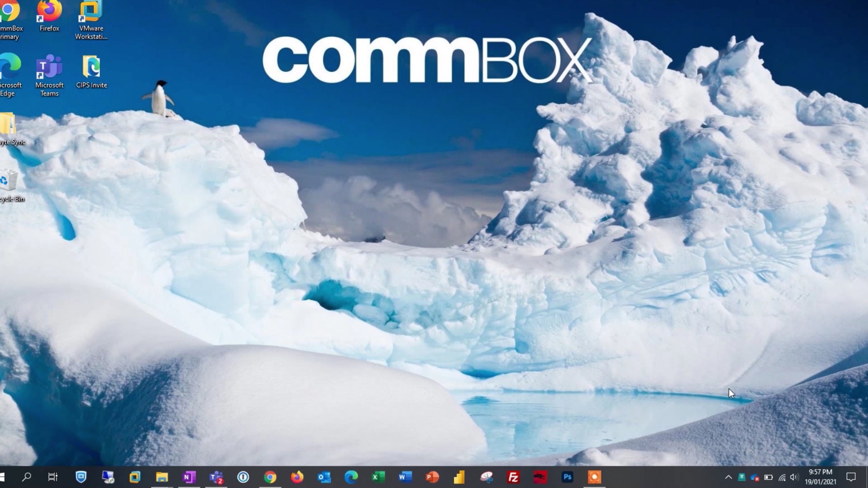Screen dimensions: 868x488
Task: Open the clock and calendar flyout
Action: coord(820,477)
